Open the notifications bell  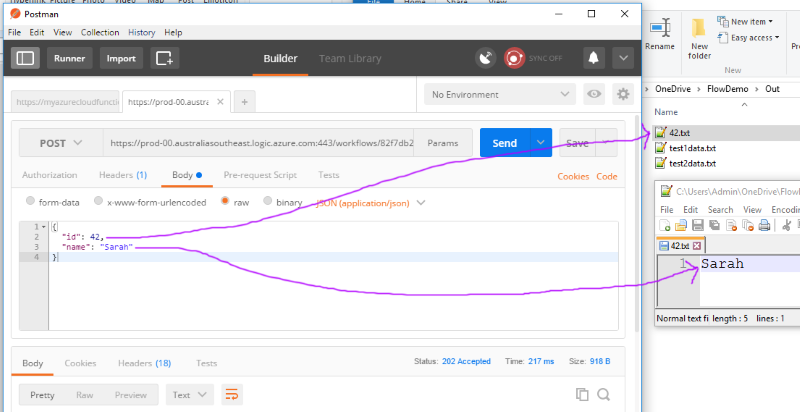(593, 58)
